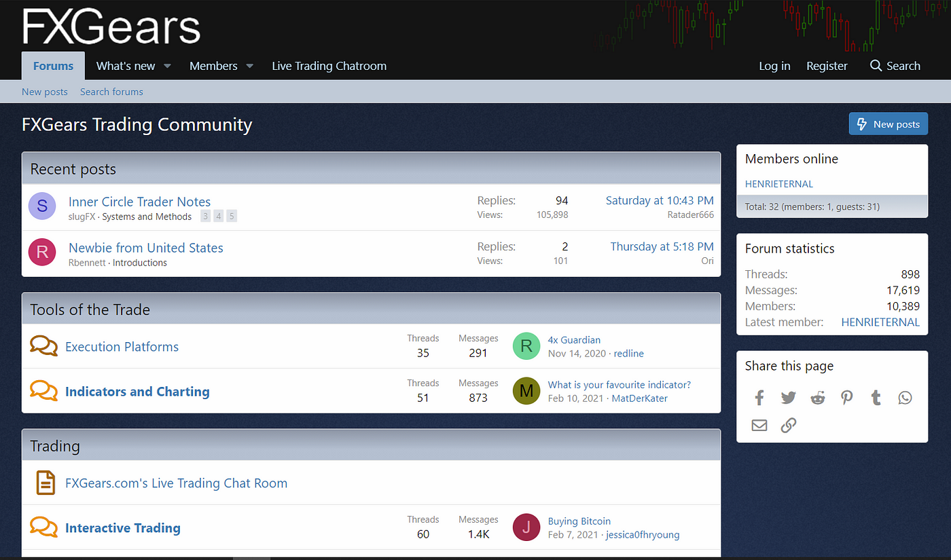This screenshot has width=951, height=560.
Task: Open Ratader666 user profile
Action: coord(691,215)
